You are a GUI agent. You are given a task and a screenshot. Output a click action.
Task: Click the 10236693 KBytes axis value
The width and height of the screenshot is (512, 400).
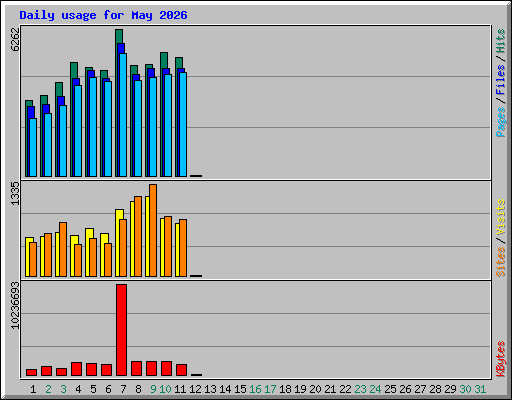tap(15, 305)
